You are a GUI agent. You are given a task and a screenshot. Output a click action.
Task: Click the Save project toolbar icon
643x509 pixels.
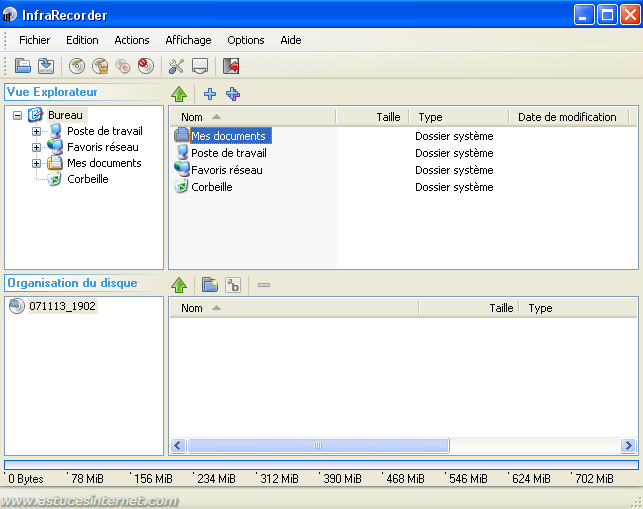[46, 66]
